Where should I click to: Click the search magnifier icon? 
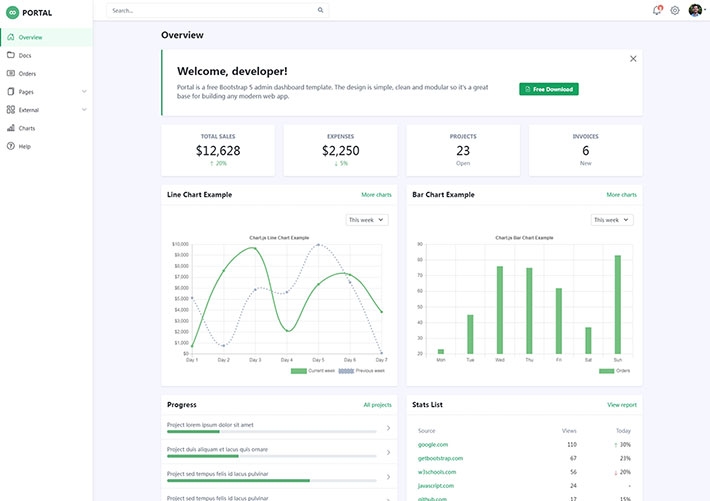click(x=320, y=10)
